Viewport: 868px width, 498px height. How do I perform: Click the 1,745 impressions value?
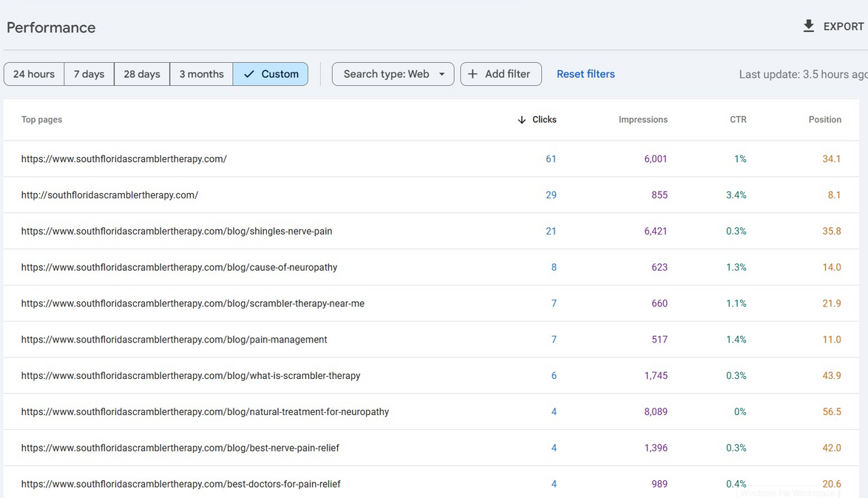[x=656, y=376]
